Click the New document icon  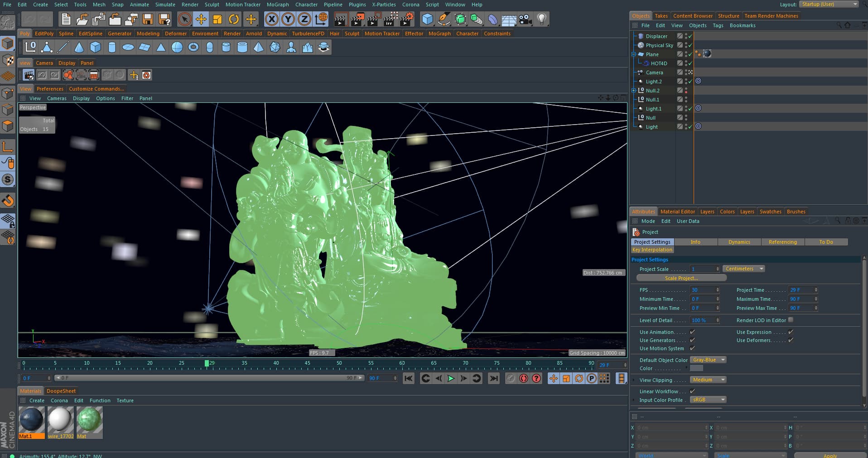click(66, 19)
